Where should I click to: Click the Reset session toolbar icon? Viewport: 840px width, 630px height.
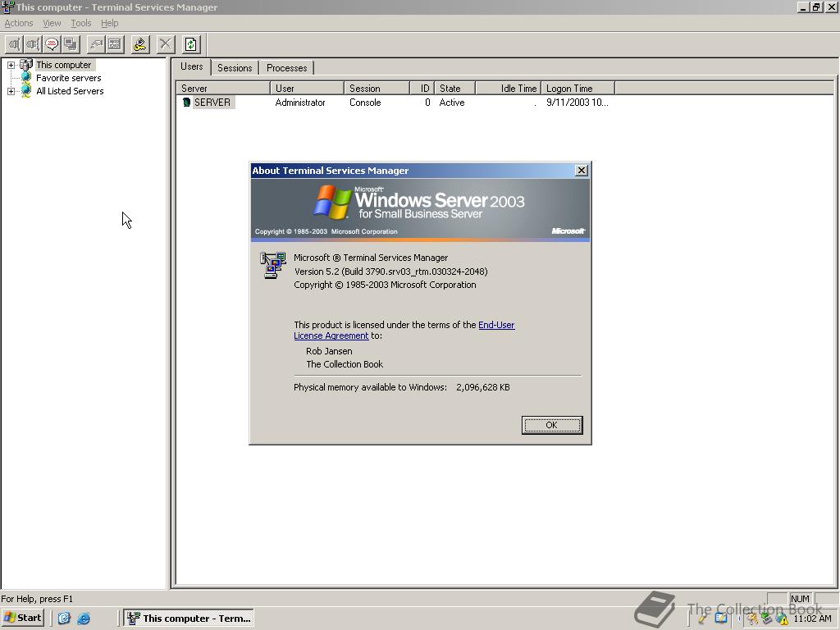[x=97, y=44]
